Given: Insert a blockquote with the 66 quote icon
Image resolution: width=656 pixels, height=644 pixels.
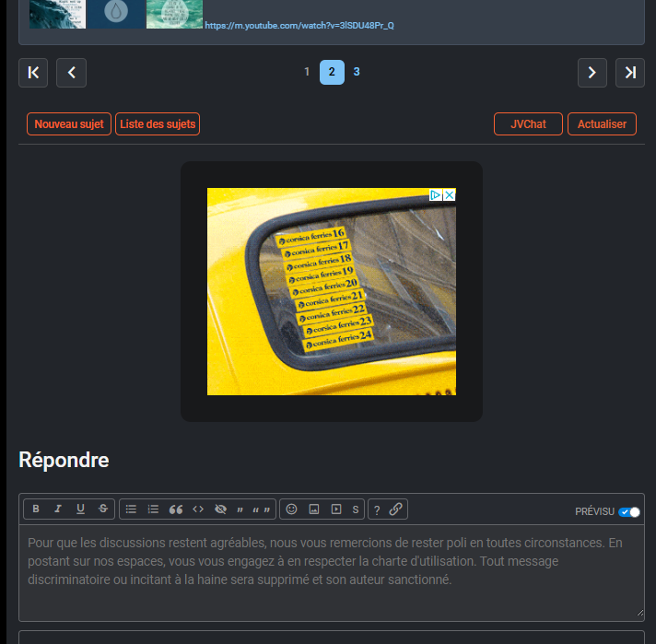Looking at the screenshot, I should click(176, 509).
